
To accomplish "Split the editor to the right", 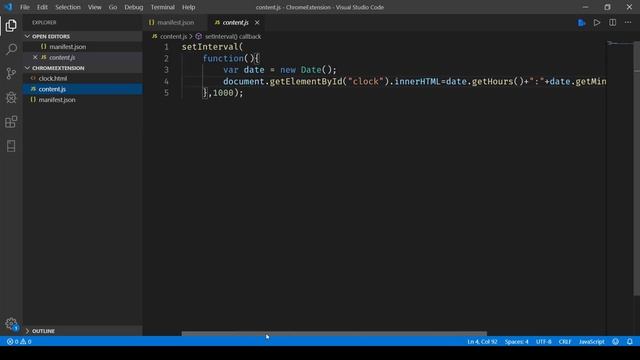I will pyautogui.click(x=613, y=23).
